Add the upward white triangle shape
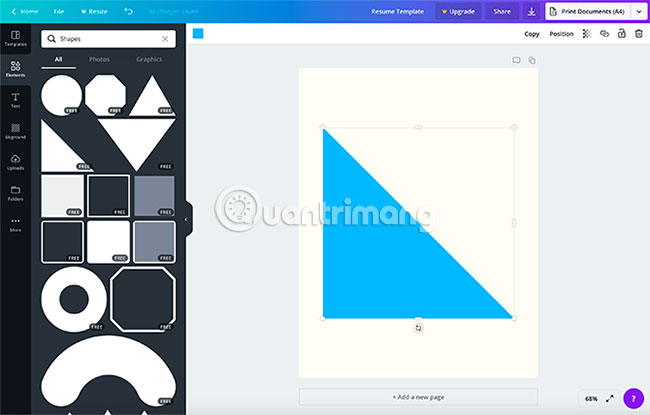650x415 pixels. (152, 96)
